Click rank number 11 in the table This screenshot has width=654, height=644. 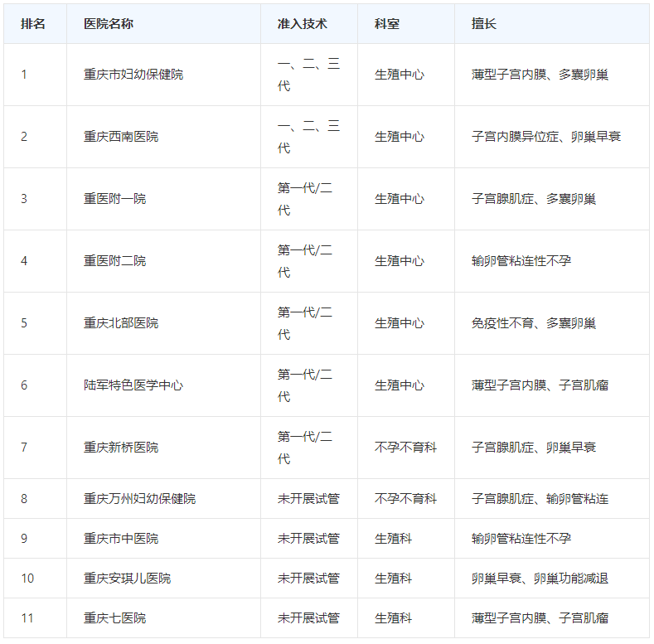click(x=27, y=618)
